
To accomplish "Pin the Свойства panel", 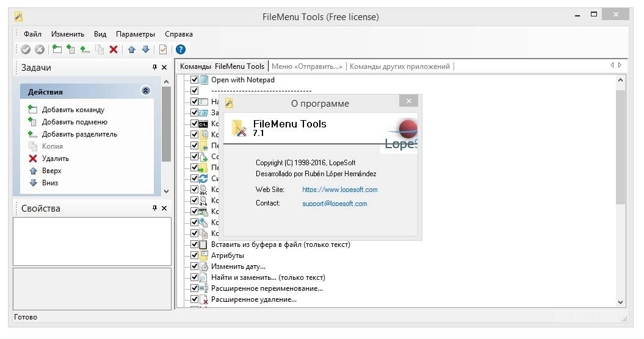I will [x=154, y=208].
